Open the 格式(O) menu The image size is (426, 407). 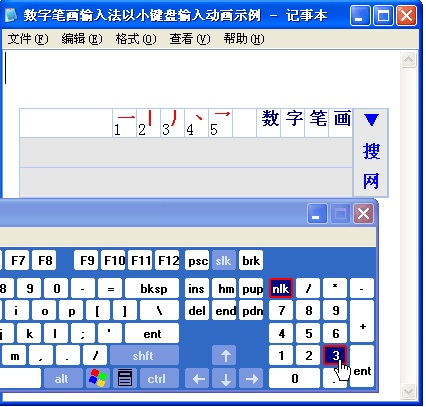136,39
